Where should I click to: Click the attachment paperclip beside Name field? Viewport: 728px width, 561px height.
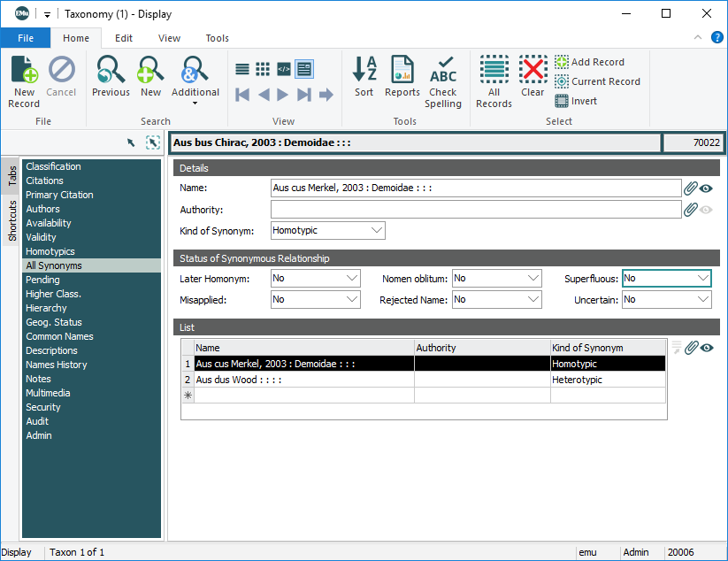coord(691,188)
